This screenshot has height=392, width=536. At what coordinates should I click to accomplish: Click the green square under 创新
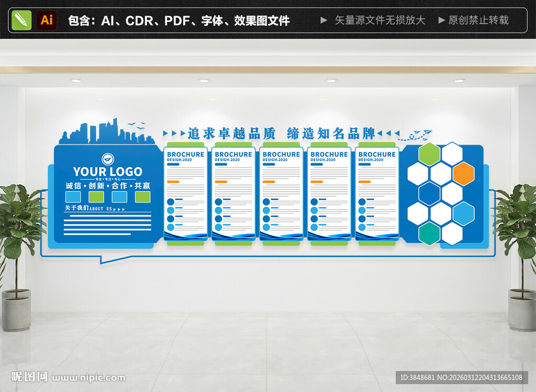[x=96, y=197]
